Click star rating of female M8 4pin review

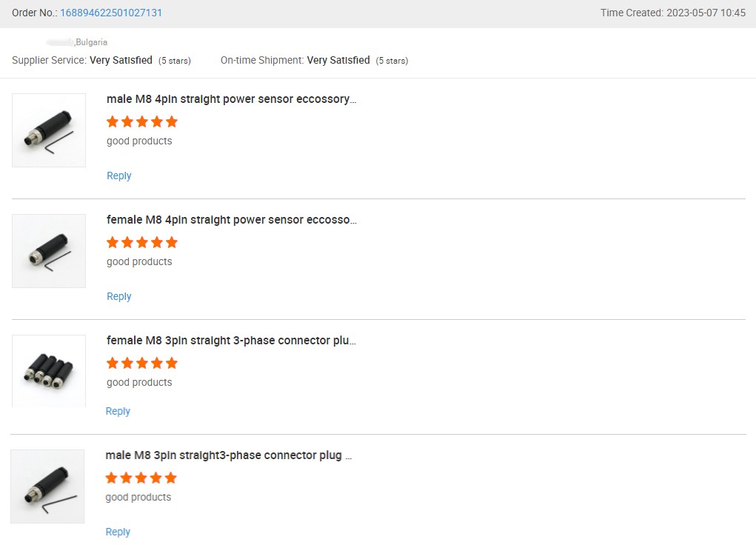pyautogui.click(x=142, y=242)
